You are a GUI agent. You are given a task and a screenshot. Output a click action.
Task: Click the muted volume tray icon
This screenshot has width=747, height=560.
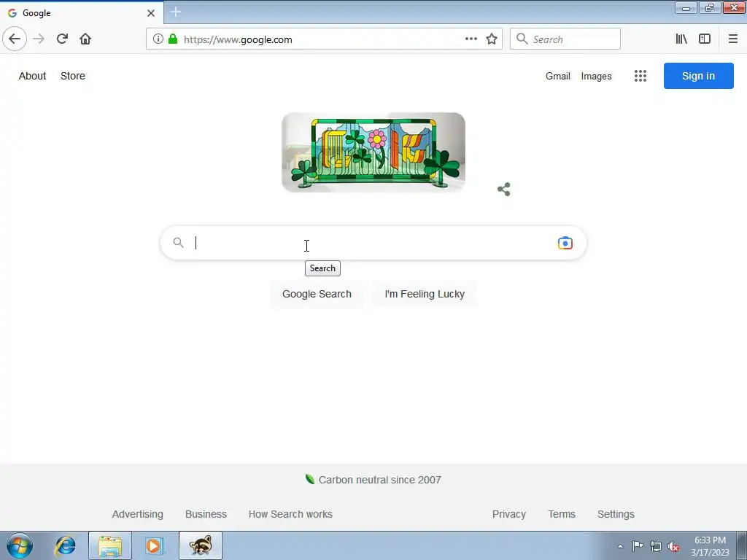pyautogui.click(x=673, y=547)
